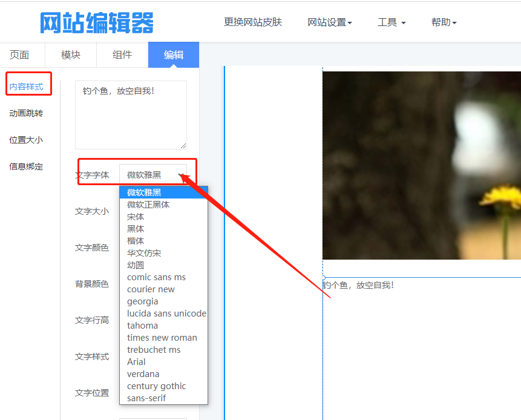Choose 华文仿宋 in font list
Viewport: 521px width, 420px height.
(163, 253)
